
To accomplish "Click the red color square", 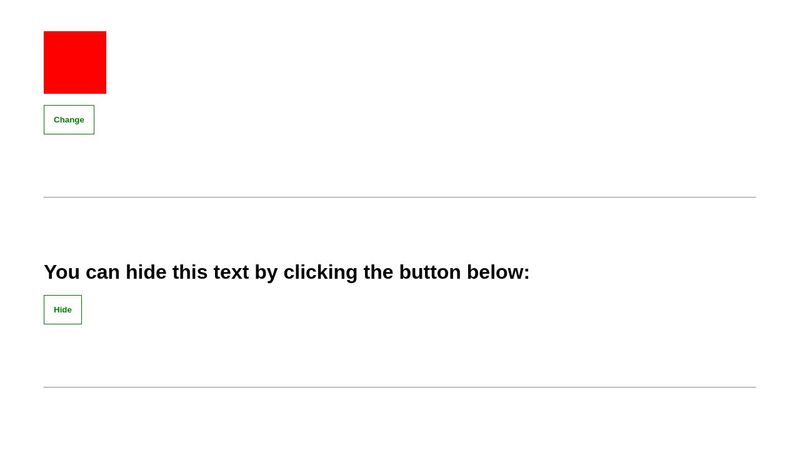I will (x=75, y=62).
